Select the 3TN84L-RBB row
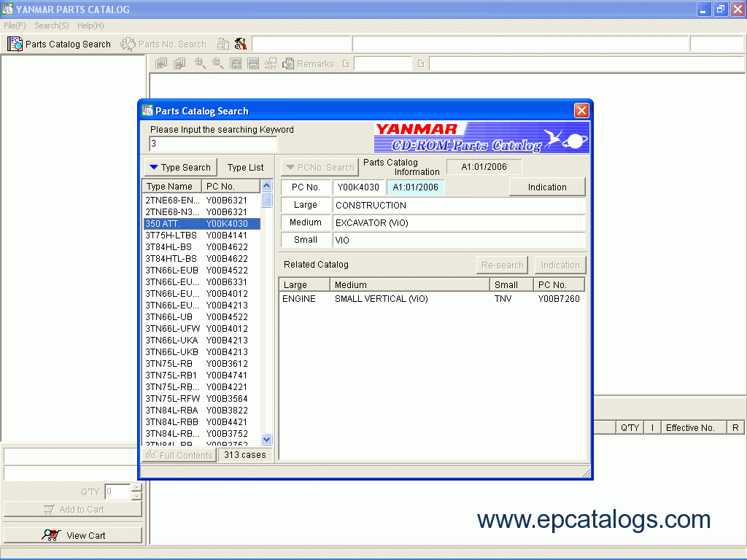Screen dimensions: 747x560 [202, 422]
